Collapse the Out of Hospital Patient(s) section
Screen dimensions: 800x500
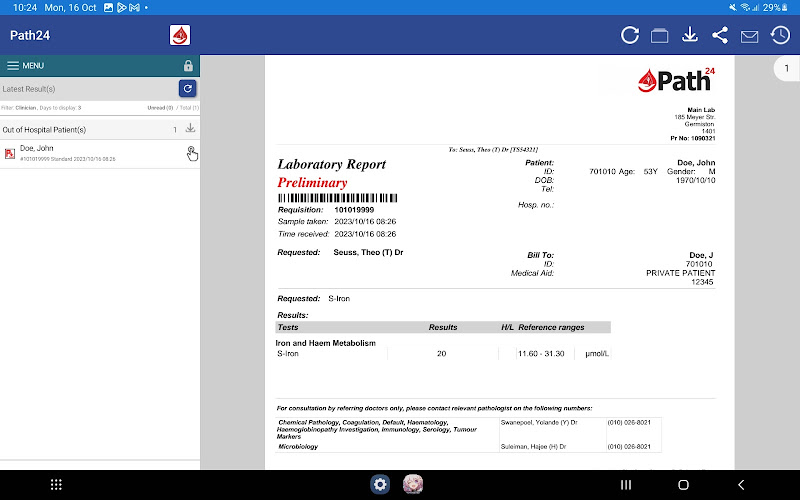(60, 129)
